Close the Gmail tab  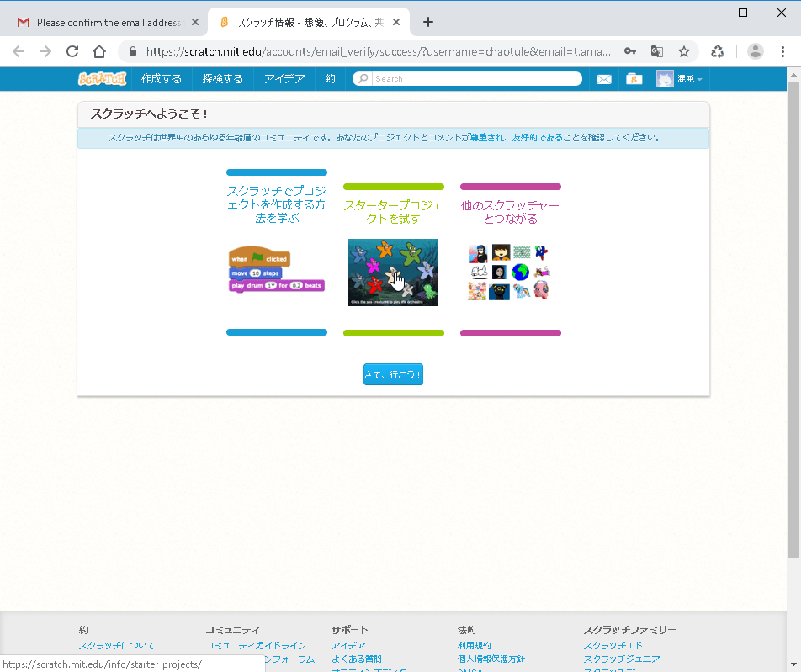195,22
